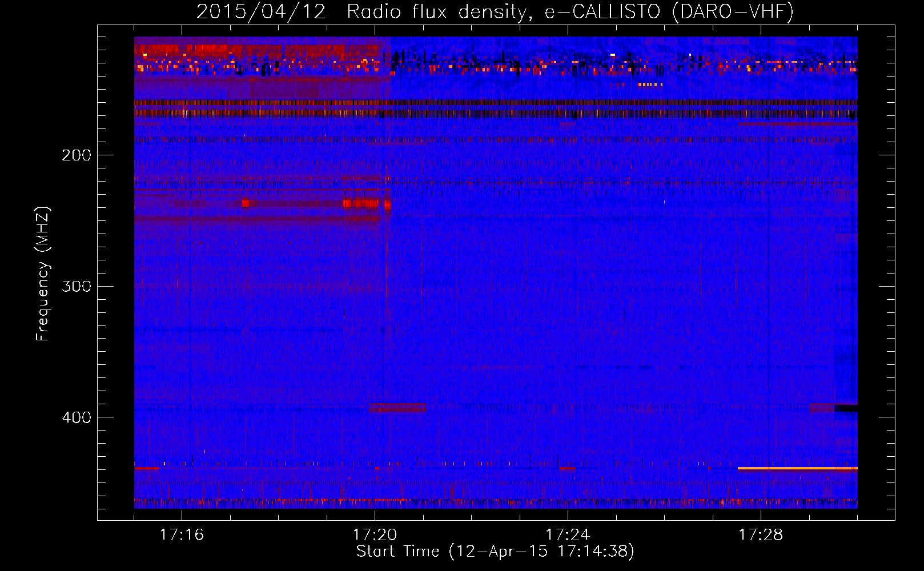Screen dimensions: 924x571
Task: Click the "17:16" time tick label
Action: click(182, 534)
